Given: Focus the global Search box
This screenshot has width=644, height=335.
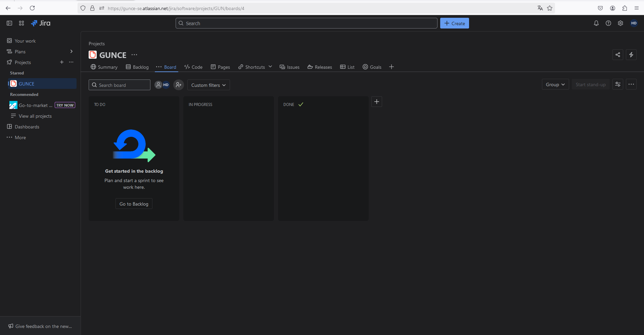Looking at the screenshot, I should point(306,23).
